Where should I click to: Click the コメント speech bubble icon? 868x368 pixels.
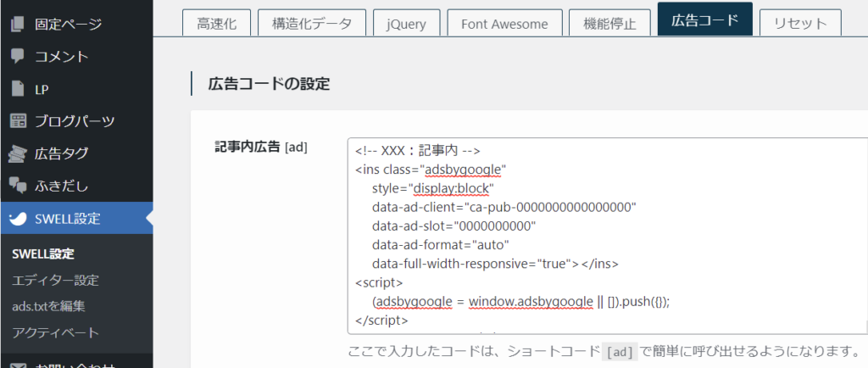point(18,56)
